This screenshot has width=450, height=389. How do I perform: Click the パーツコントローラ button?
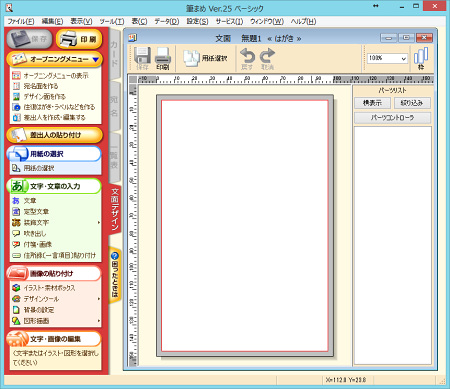(392, 118)
